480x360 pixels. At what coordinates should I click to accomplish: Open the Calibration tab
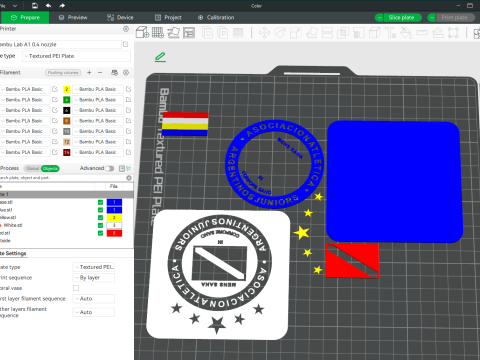[x=216, y=18]
